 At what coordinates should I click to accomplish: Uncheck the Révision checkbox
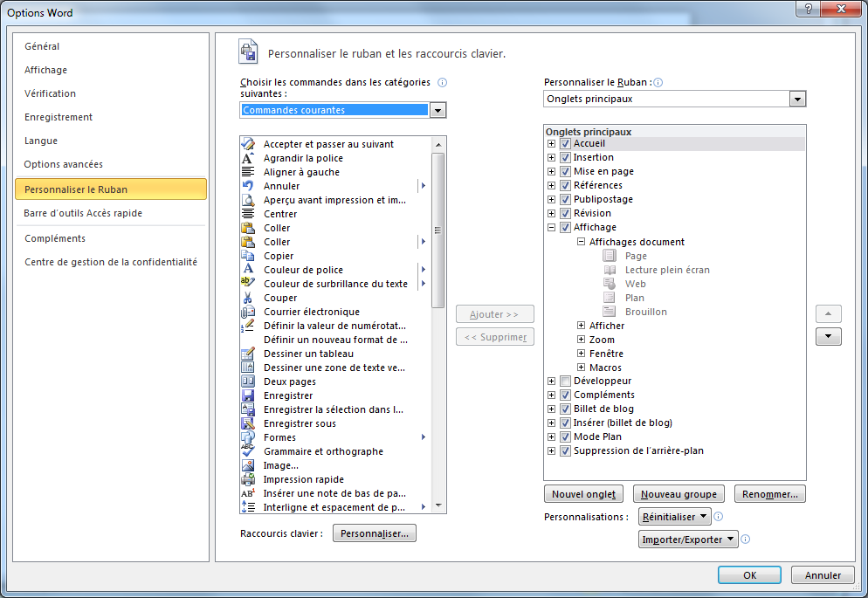(x=565, y=214)
